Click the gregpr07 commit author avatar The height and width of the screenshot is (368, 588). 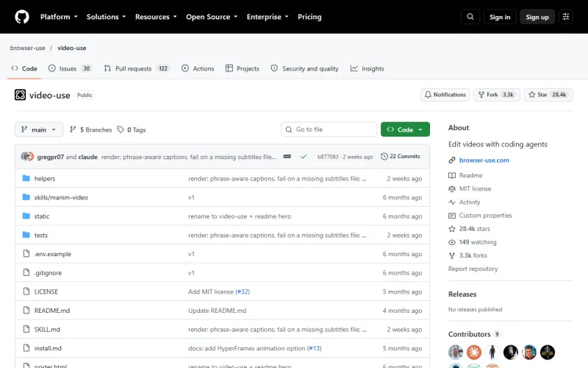26,157
